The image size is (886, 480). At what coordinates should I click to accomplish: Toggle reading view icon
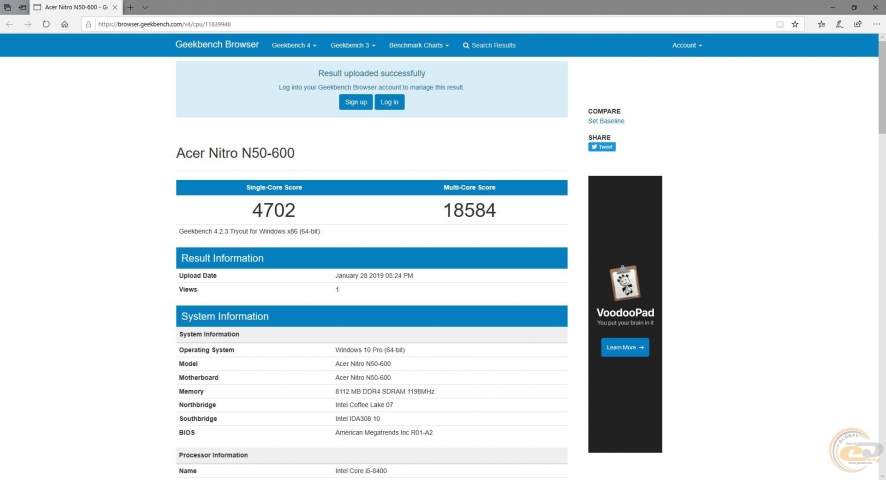tap(780, 24)
